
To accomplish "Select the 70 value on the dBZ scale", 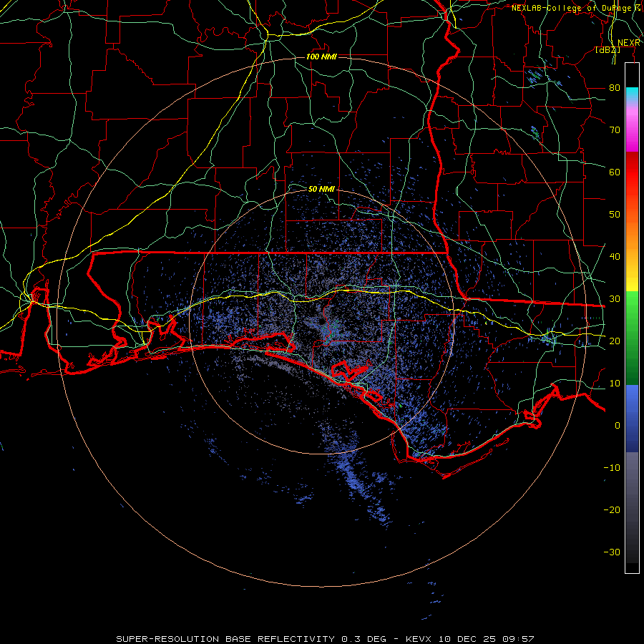I will pyautogui.click(x=615, y=130).
